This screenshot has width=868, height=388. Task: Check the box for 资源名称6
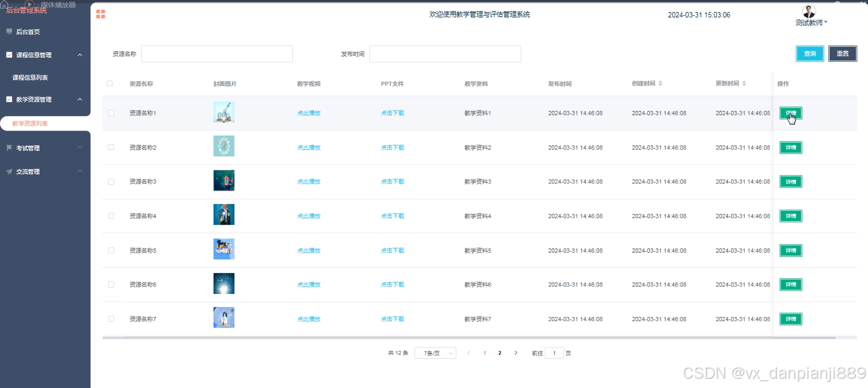pyautogui.click(x=111, y=285)
